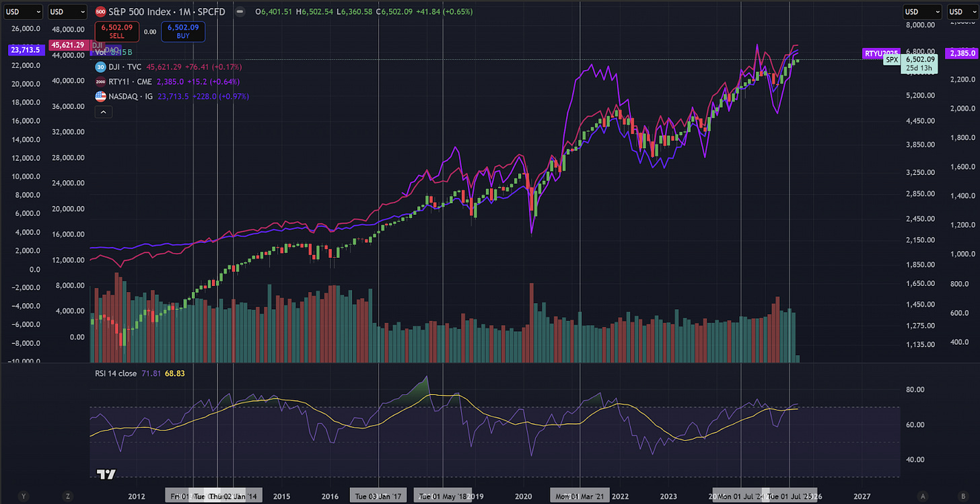Image resolution: width=980 pixels, height=504 pixels.
Task: Click the Tue 03 Jan '17 date marker
Action: point(380,496)
